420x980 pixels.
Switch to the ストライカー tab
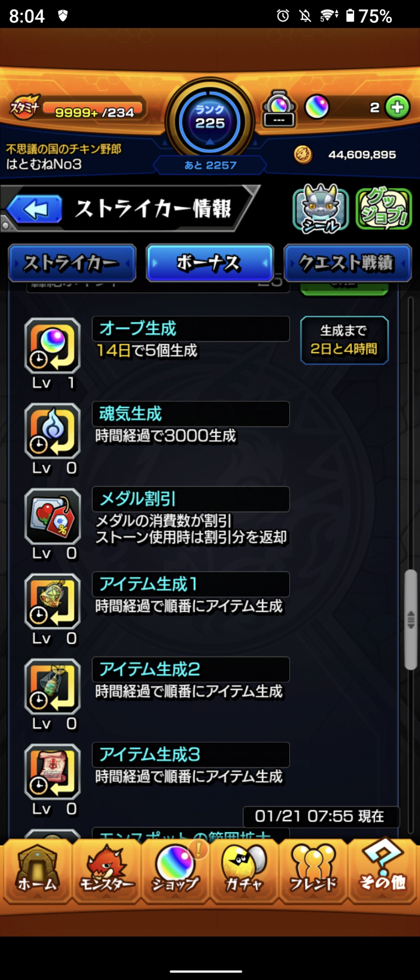point(72,263)
